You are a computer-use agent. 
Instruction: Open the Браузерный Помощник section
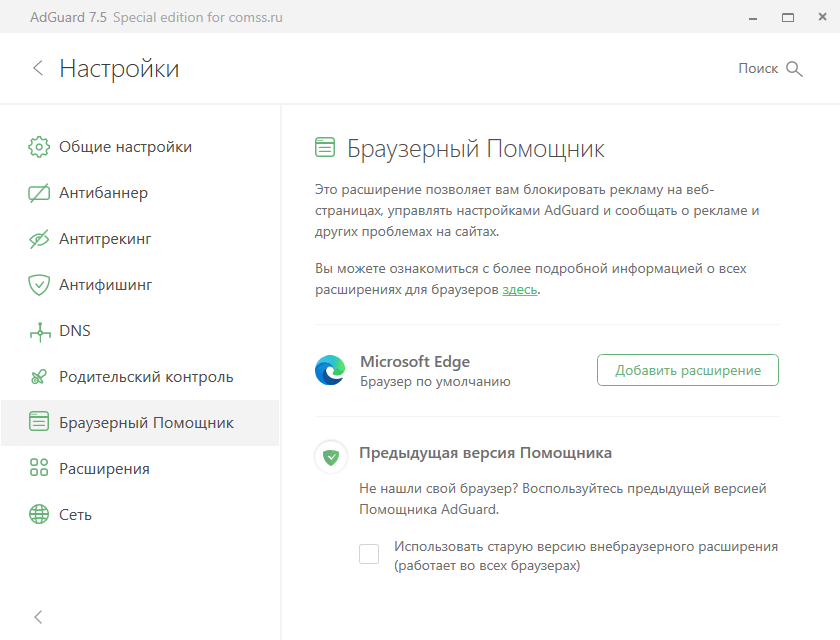(x=146, y=423)
